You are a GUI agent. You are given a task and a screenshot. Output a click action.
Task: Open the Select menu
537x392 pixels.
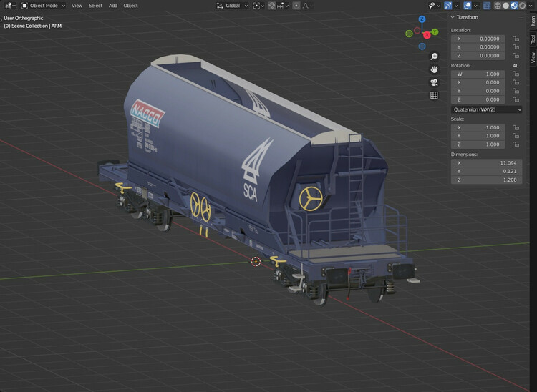tap(95, 6)
